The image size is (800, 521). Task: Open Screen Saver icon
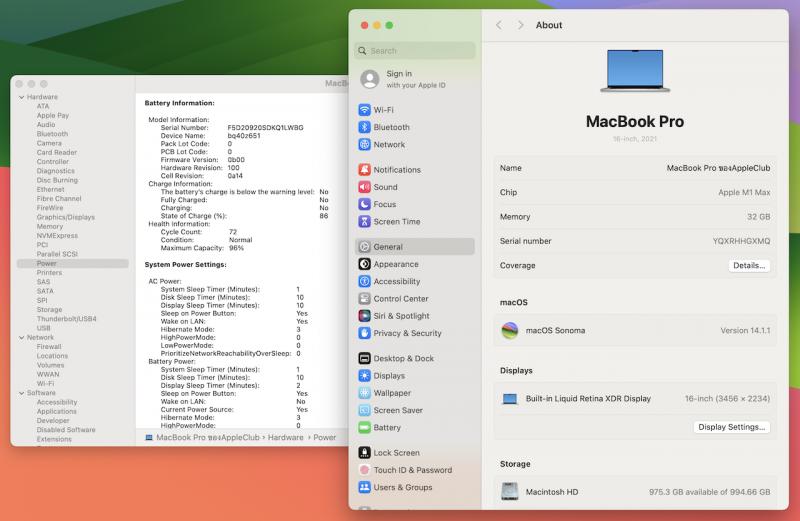pos(364,410)
